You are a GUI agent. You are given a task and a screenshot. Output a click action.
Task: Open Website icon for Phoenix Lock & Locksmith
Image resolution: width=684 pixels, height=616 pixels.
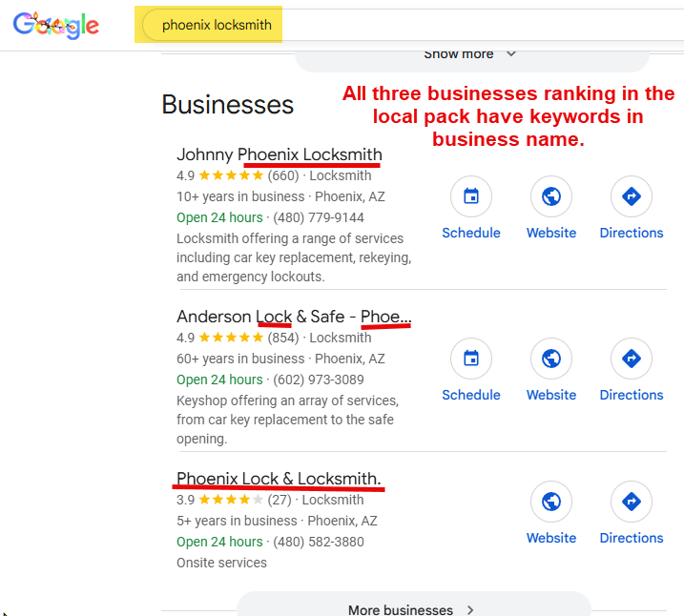click(x=551, y=503)
